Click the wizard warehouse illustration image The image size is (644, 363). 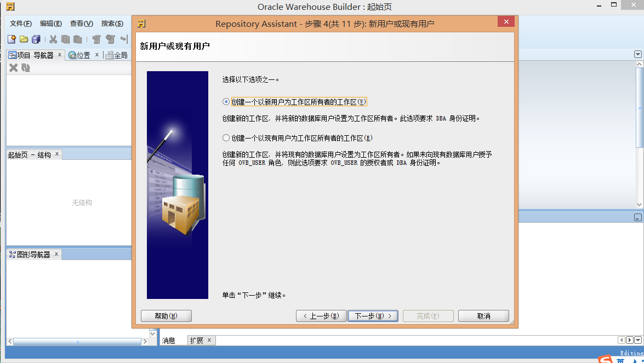coord(178,185)
